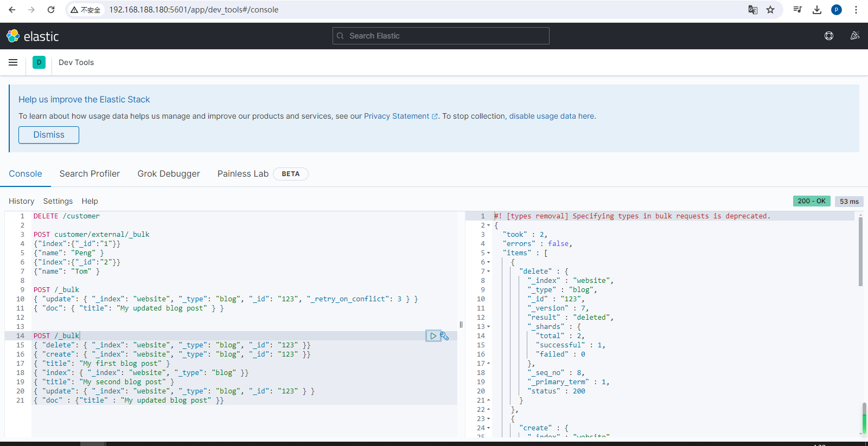The width and height of the screenshot is (868, 446).
Task: Click the "status" : 200 response line
Action: tap(556, 391)
